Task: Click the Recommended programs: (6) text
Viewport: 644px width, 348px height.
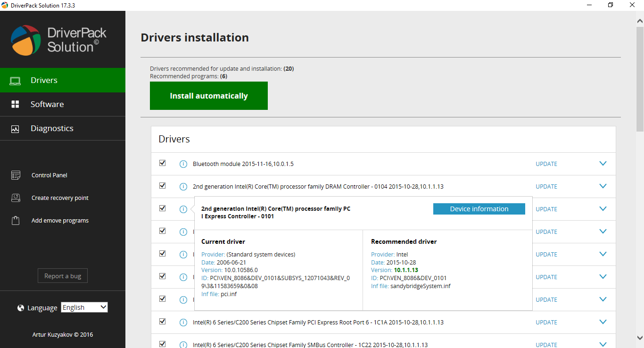Action: click(x=189, y=76)
